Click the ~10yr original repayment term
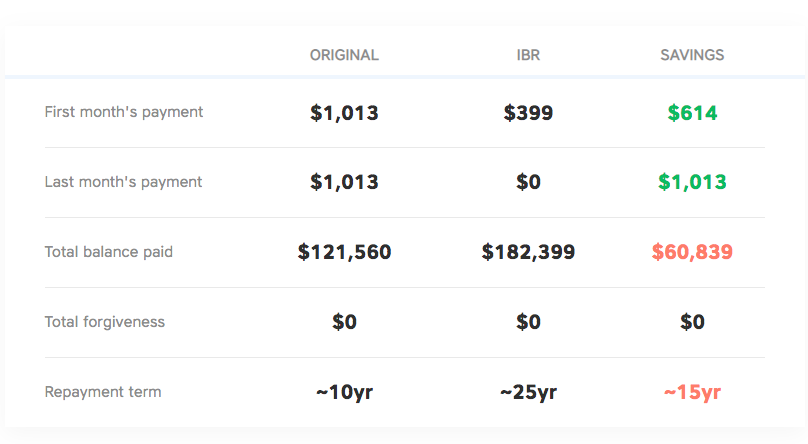The width and height of the screenshot is (808, 444). 344,393
